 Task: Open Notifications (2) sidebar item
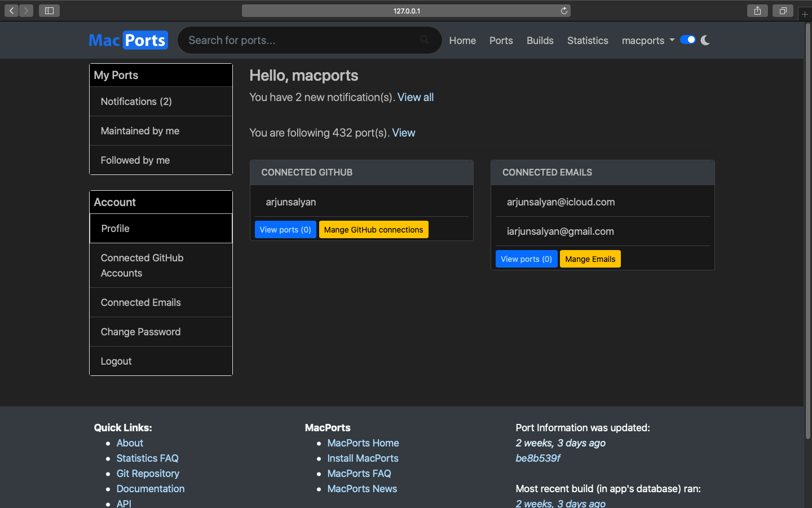pyautogui.click(x=161, y=102)
